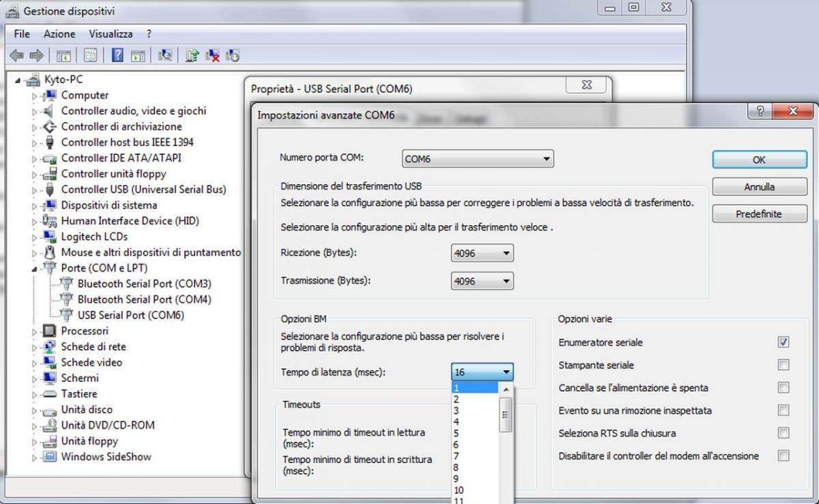Open the Visualizza menu
The height and width of the screenshot is (504, 819).
point(111,33)
